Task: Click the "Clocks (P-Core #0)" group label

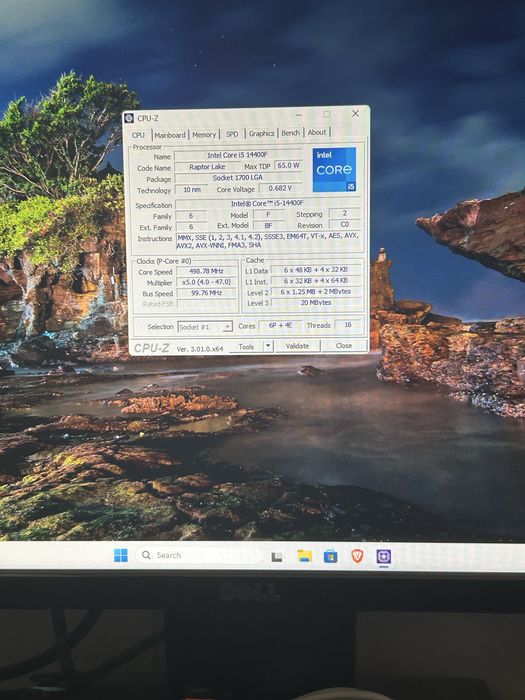Action: pyautogui.click(x=164, y=261)
